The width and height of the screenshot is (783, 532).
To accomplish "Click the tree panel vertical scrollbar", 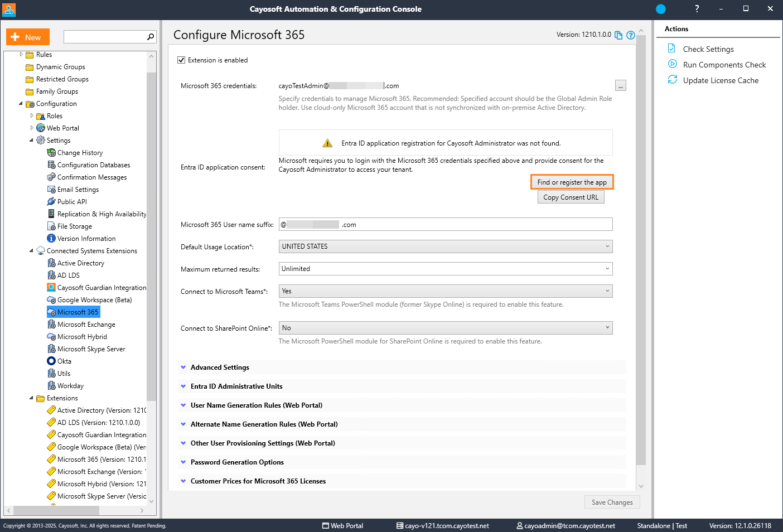I will tap(151, 236).
